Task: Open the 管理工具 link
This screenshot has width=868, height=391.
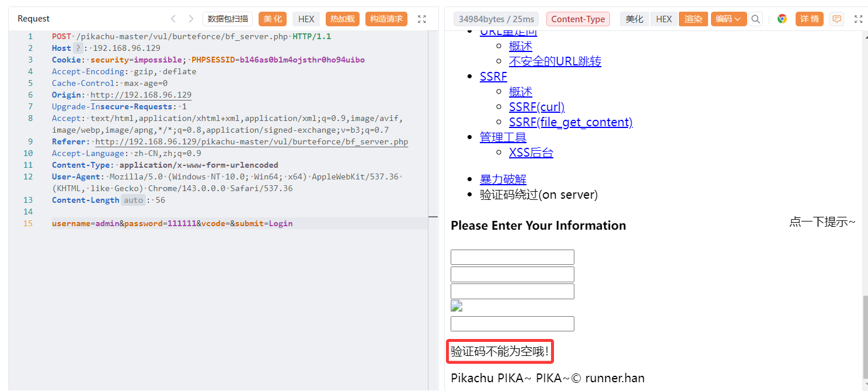Action: click(x=503, y=137)
